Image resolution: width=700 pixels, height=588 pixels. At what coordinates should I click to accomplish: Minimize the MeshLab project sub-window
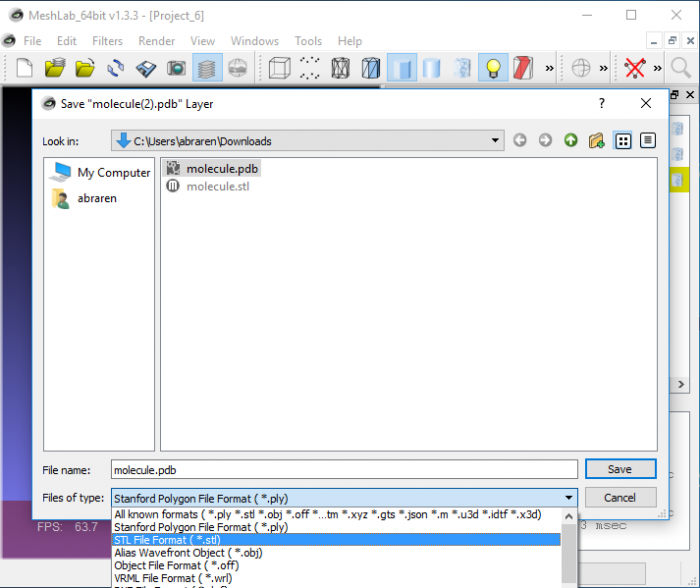point(654,41)
